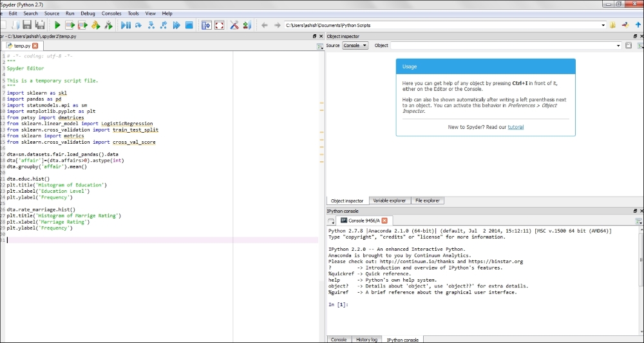
Task: Toggle fullscreen mode icon
Action: coord(220,25)
